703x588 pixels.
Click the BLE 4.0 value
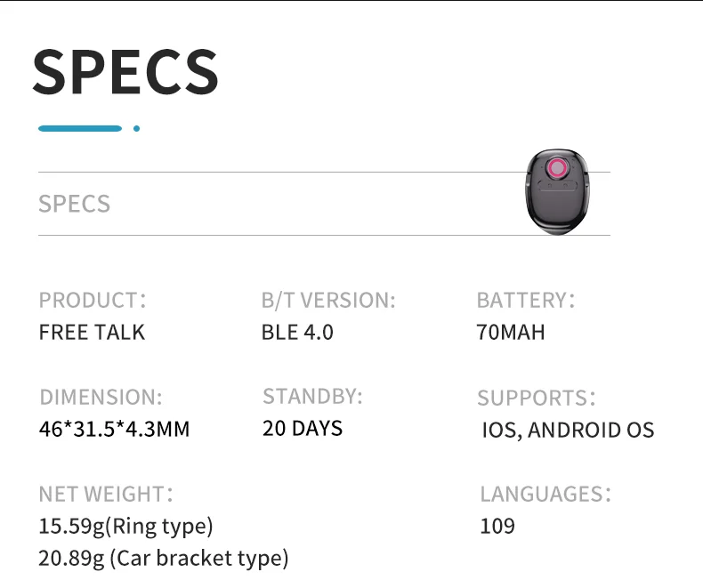297,333
